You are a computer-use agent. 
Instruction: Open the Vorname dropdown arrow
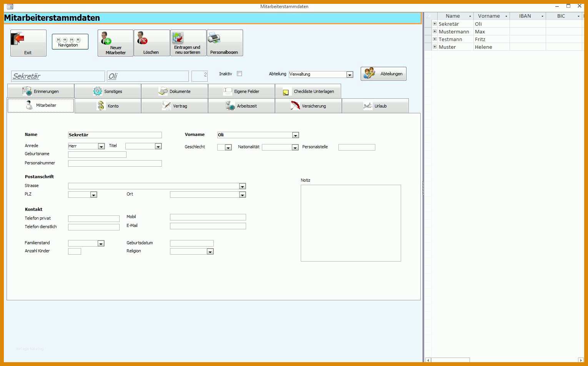click(295, 135)
